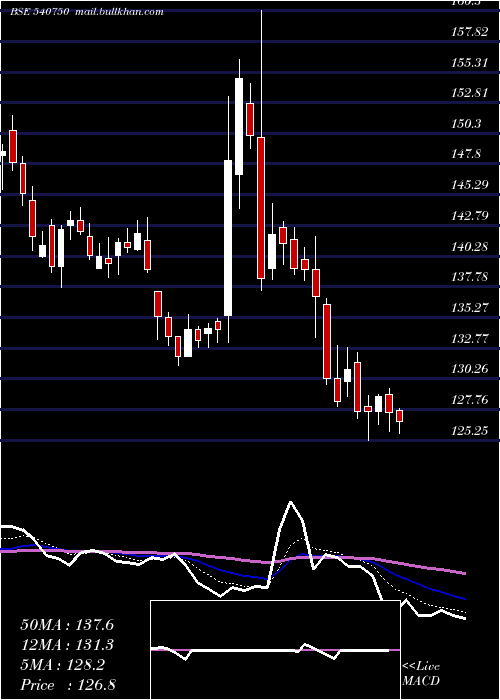The width and height of the screenshot is (500, 700).
Task: Click the long red candle falling from 150 to 138
Action: click(x=261, y=208)
